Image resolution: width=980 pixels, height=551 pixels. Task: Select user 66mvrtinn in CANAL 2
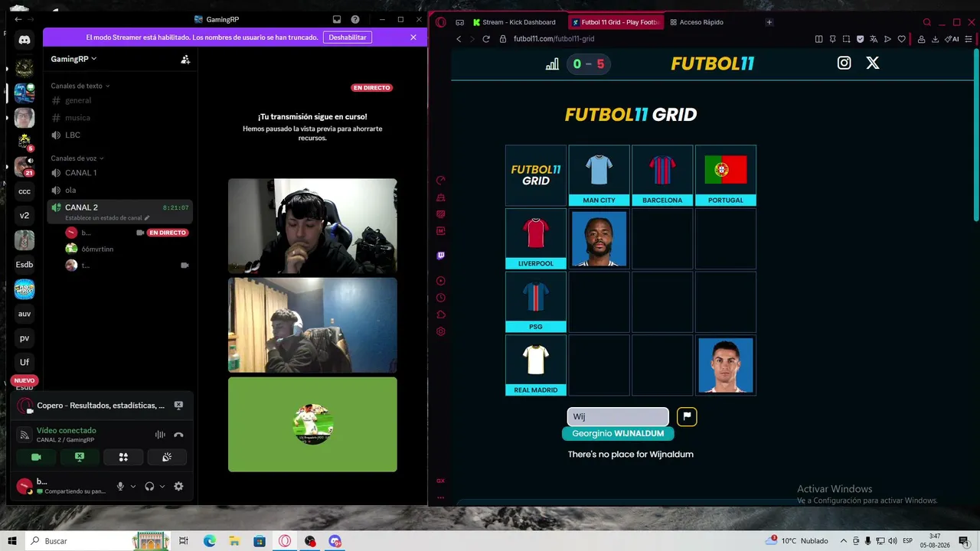click(x=97, y=249)
